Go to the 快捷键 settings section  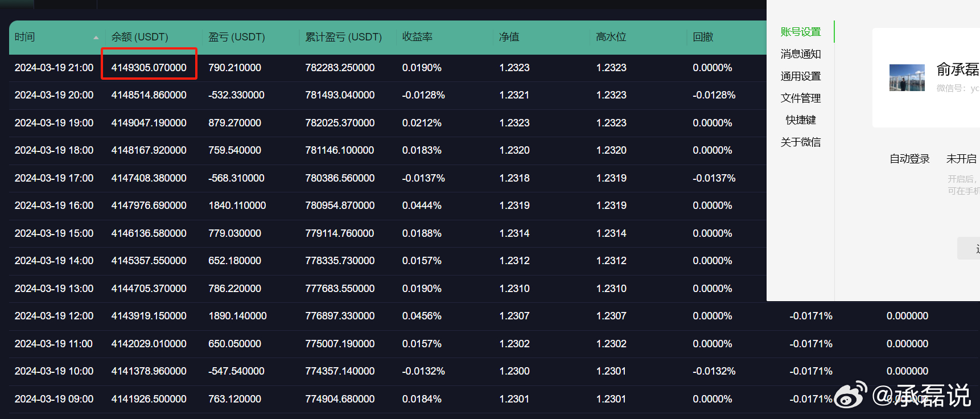pyautogui.click(x=800, y=120)
